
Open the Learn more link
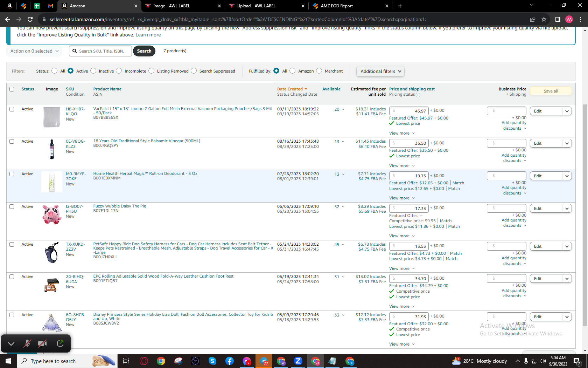(x=148, y=35)
